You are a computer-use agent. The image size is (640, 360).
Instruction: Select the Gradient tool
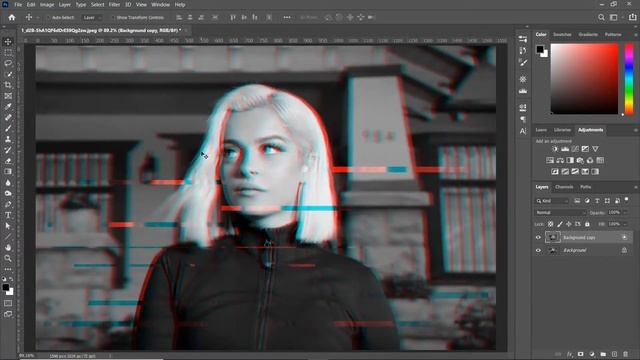[8, 171]
